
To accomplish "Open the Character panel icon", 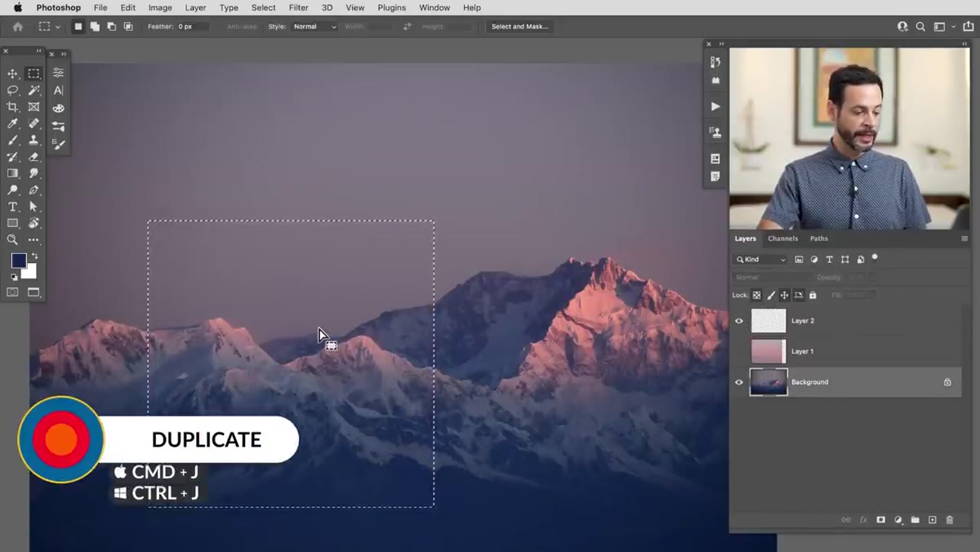I will pos(58,91).
